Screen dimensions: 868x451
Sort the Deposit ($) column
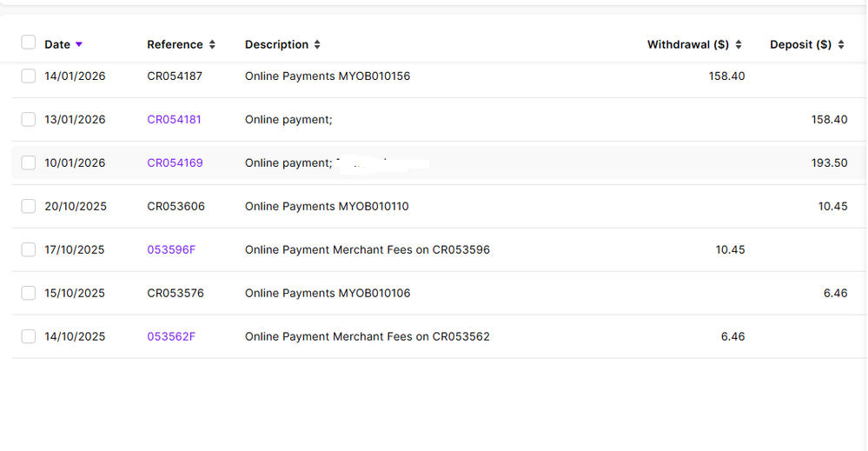pyautogui.click(x=841, y=44)
